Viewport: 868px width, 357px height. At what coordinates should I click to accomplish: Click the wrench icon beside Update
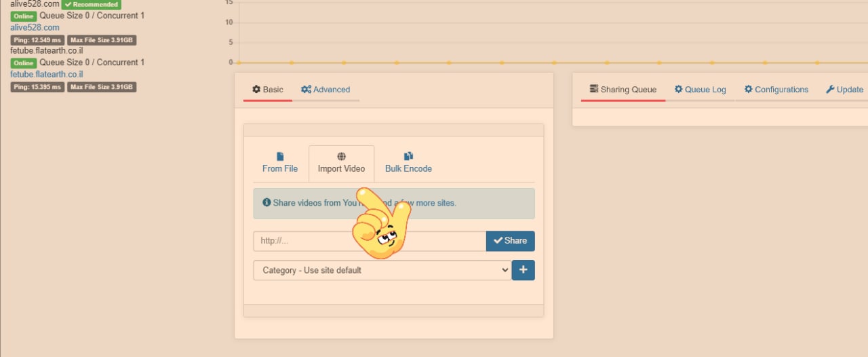click(830, 90)
